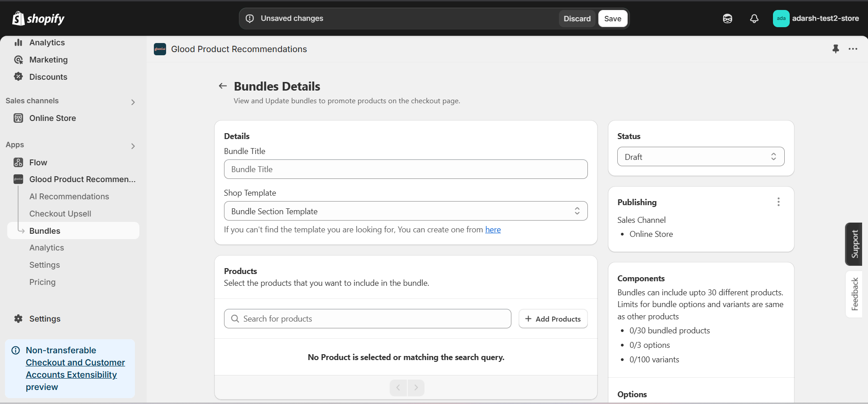
Task: Click the Shopify logo
Action: [38, 19]
